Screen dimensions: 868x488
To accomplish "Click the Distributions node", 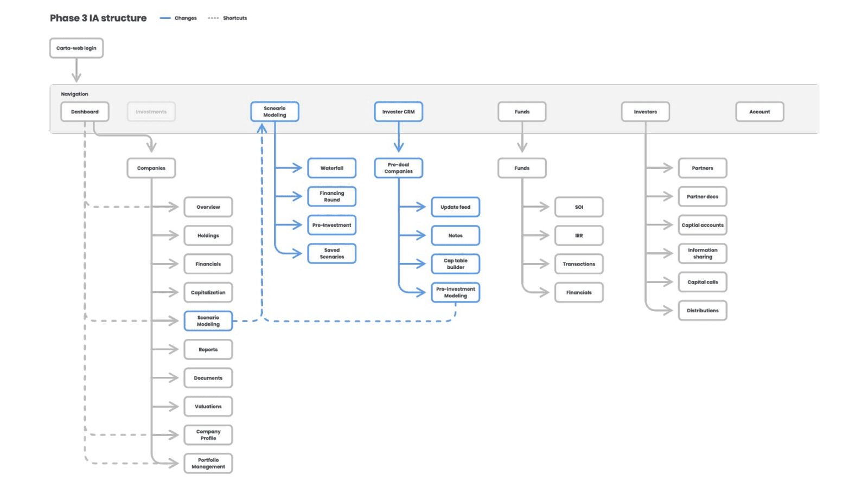I will 703,311.
